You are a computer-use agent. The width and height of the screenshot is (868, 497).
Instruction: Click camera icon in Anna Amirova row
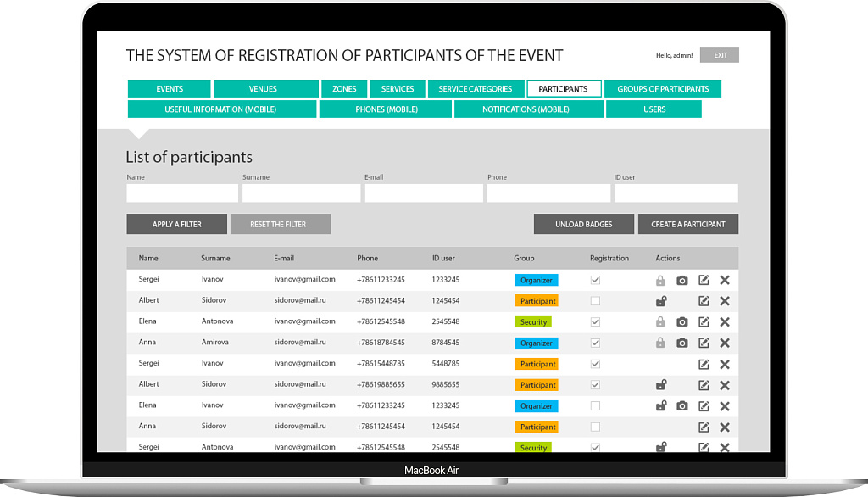[x=682, y=343]
